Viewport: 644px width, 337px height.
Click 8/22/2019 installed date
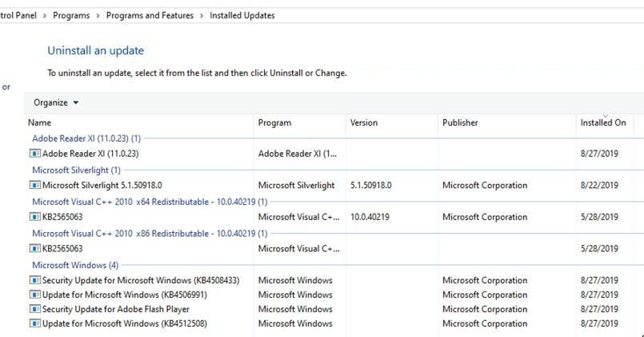(599, 186)
